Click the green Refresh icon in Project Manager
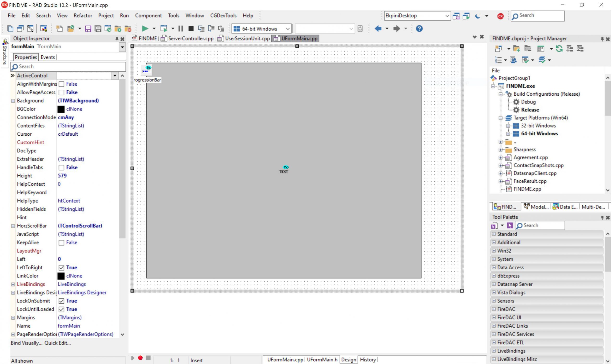 click(x=559, y=49)
